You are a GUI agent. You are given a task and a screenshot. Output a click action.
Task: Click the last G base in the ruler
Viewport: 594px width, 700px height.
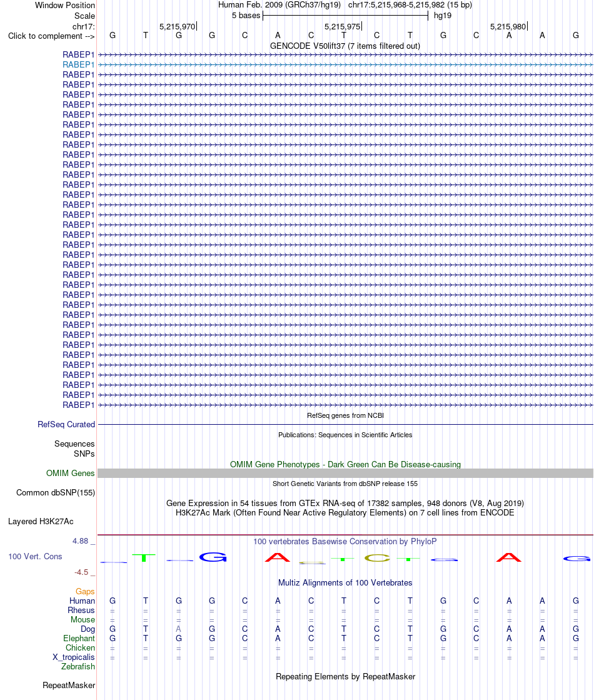pos(576,35)
